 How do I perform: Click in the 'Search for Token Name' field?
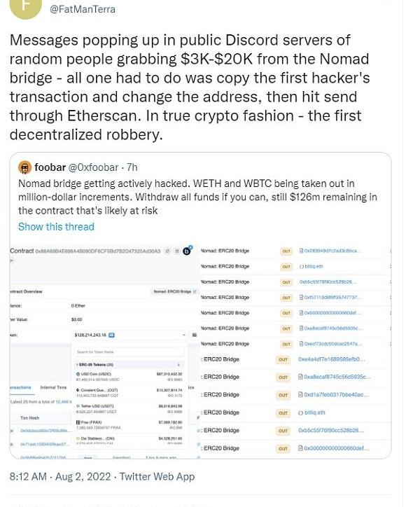129,352
